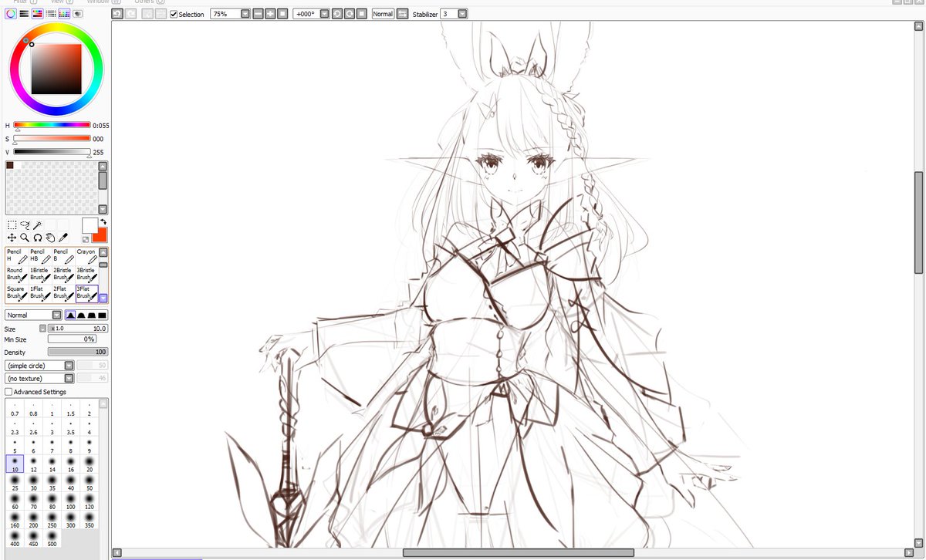Toggle the Selection checkbox
This screenshot has height=560, width=926.
coord(174,14)
